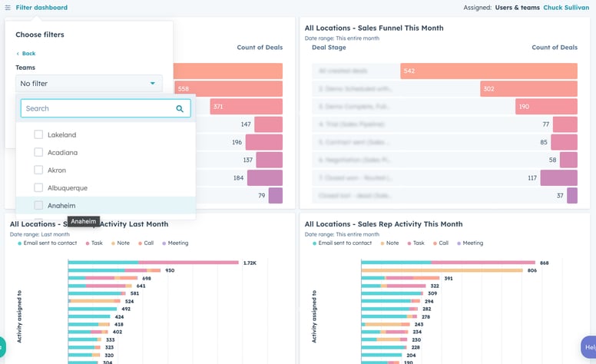This screenshot has width=596, height=364.
Task: Toggle Task legend in This Month chart
Action: coord(416,243)
